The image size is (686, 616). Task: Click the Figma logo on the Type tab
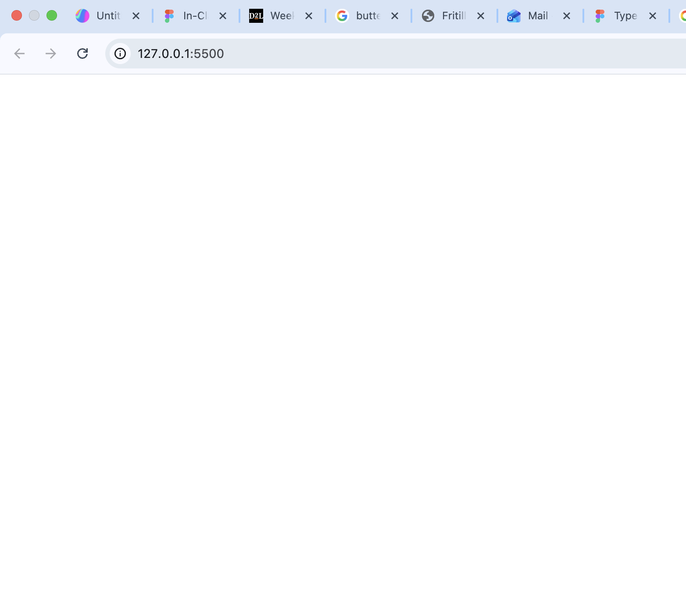point(599,16)
